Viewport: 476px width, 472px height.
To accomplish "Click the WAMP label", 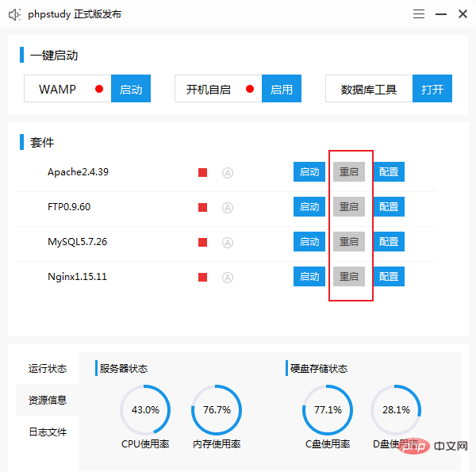I will coord(57,89).
